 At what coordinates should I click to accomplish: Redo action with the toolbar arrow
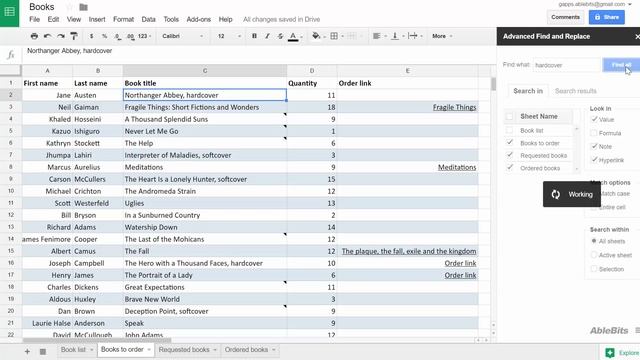click(x=61, y=36)
